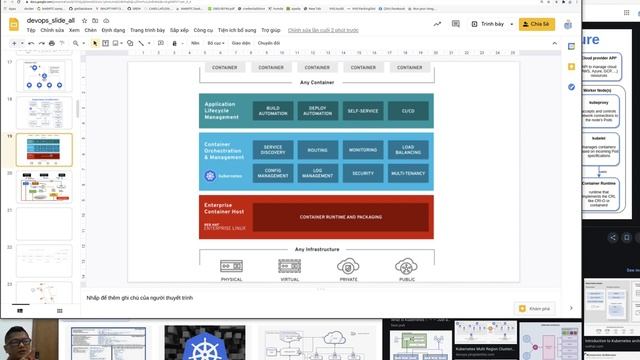Image resolution: width=640 pixels, height=360 pixels.
Task: Open the activity dashboard trend icon
Action: tap(437, 24)
